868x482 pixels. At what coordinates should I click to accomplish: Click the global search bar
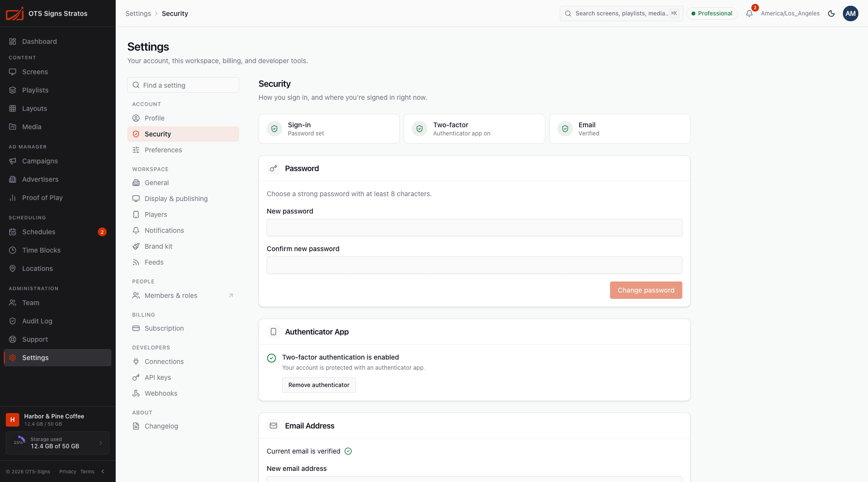click(x=622, y=13)
